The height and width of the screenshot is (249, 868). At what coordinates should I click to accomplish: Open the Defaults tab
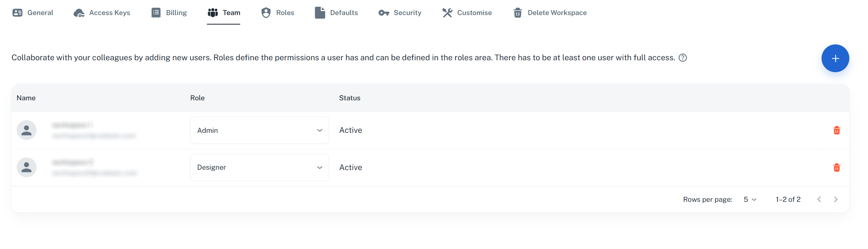coord(336,13)
